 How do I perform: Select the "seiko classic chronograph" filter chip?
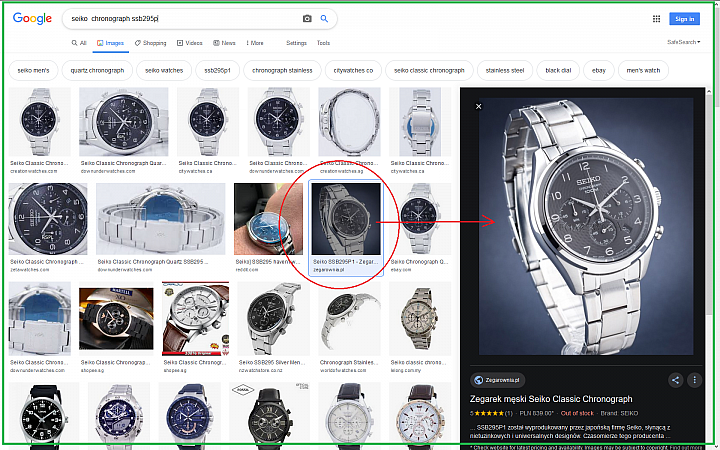tap(429, 70)
